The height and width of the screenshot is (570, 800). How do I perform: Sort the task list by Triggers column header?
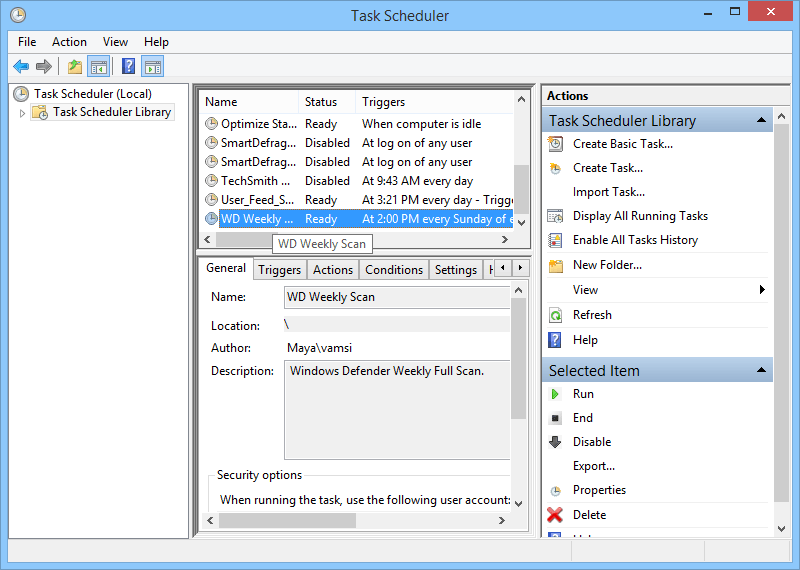click(435, 102)
